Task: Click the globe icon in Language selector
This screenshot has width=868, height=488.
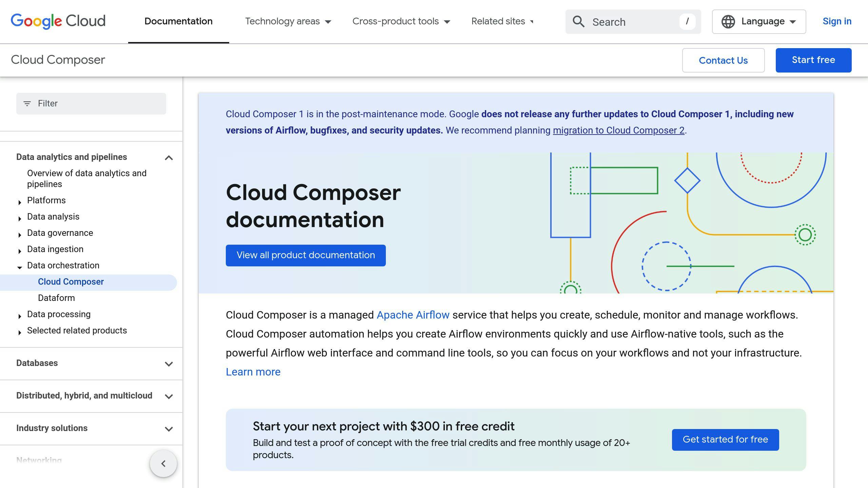Action: click(x=728, y=22)
